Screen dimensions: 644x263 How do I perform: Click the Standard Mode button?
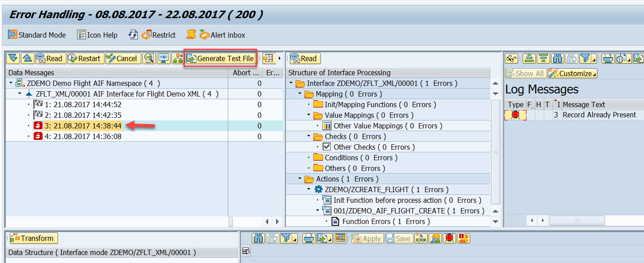pyautogui.click(x=37, y=35)
